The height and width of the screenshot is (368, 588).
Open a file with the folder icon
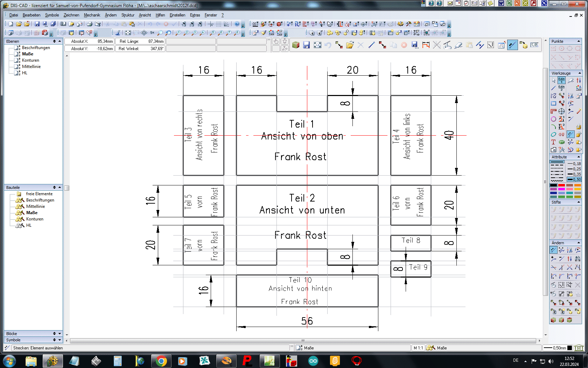coord(19,24)
